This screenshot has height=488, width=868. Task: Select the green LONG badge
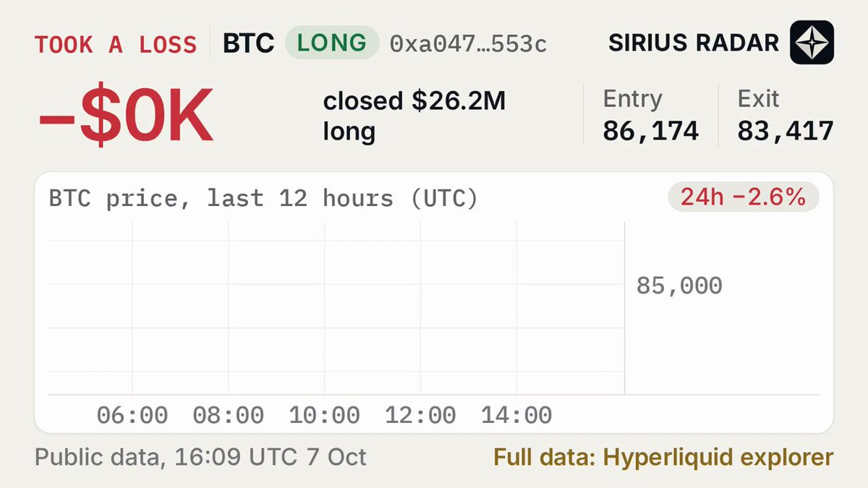coord(332,43)
